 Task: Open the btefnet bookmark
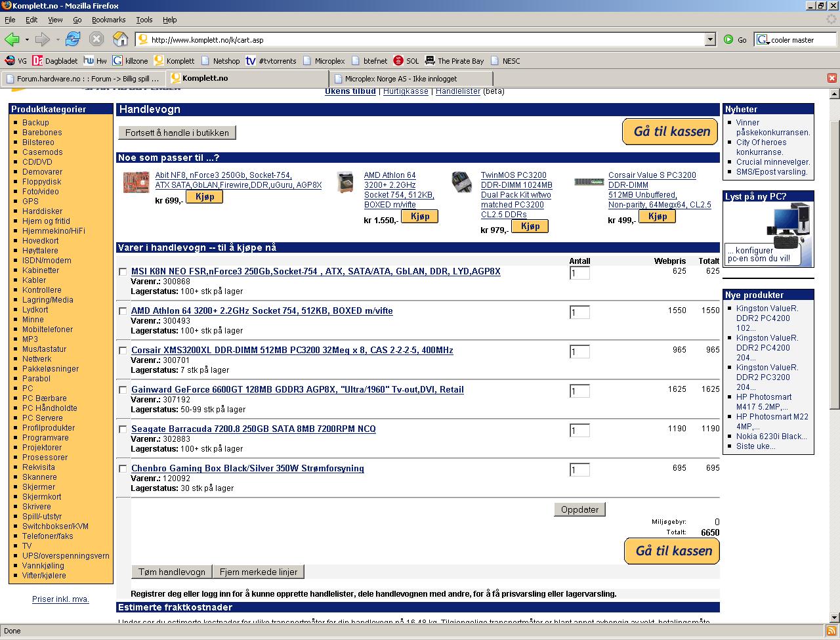point(369,61)
